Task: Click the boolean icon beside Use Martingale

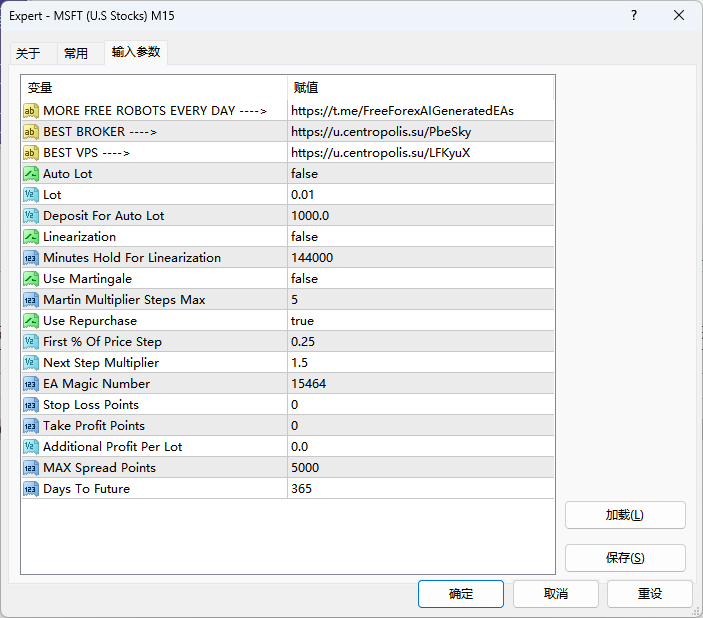Action: coord(31,279)
